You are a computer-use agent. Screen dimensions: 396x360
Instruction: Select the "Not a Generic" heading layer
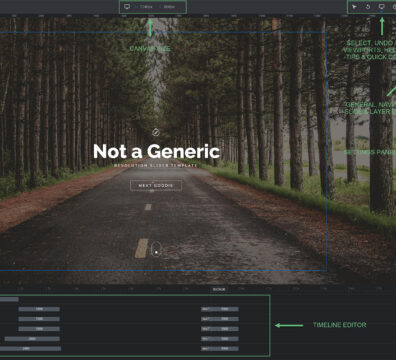[156, 151]
